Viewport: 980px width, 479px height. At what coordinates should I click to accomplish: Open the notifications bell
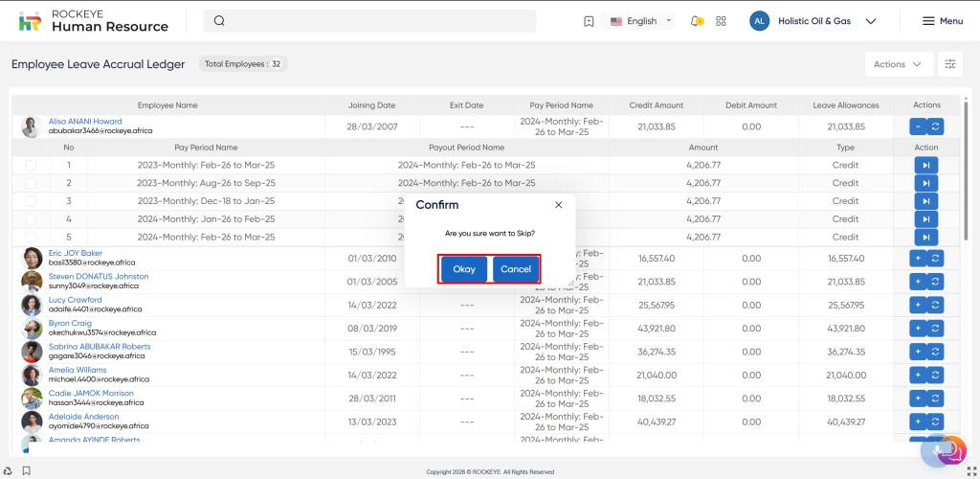[x=696, y=21]
